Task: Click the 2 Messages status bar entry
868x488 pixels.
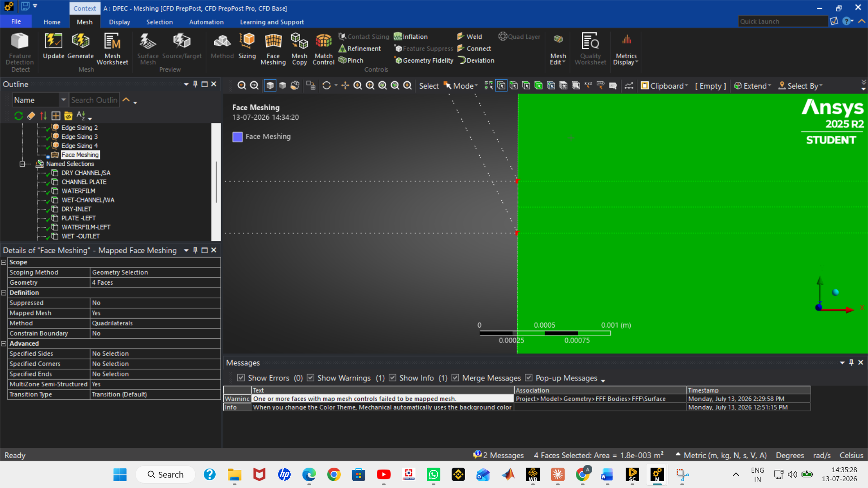Action: click(498, 455)
